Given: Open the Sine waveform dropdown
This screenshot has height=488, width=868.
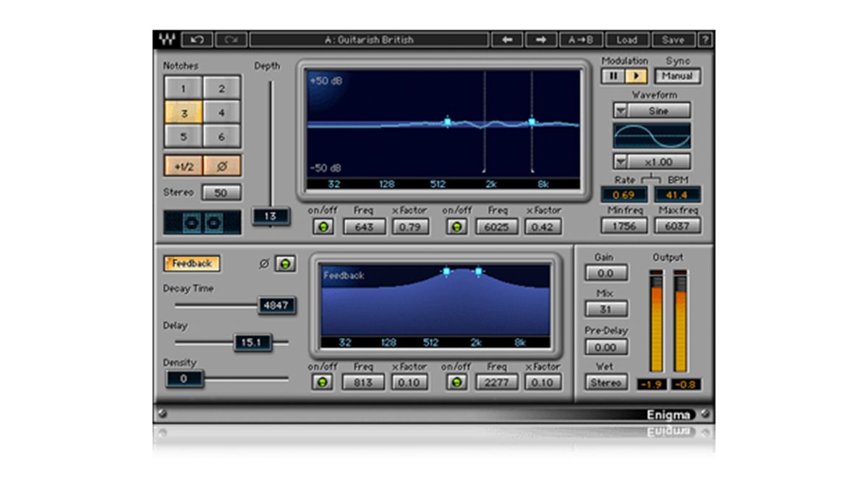Looking at the screenshot, I should pyautogui.click(x=621, y=111).
